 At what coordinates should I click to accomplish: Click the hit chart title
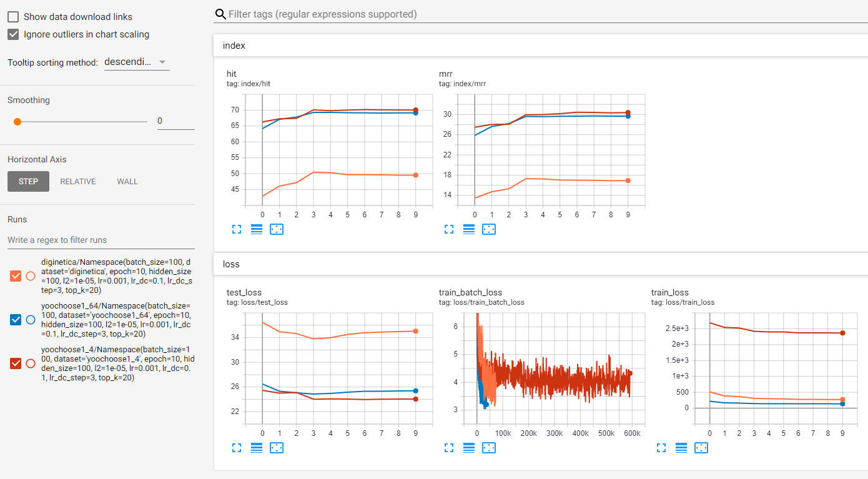(x=231, y=74)
